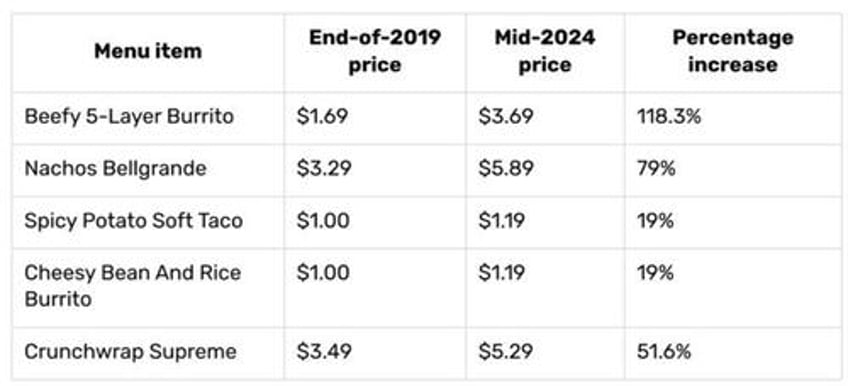The width and height of the screenshot is (848, 386).
Task: Click Cheesy Bean And Rice Burrito's $1.19 cell
Action: point(545,287)
